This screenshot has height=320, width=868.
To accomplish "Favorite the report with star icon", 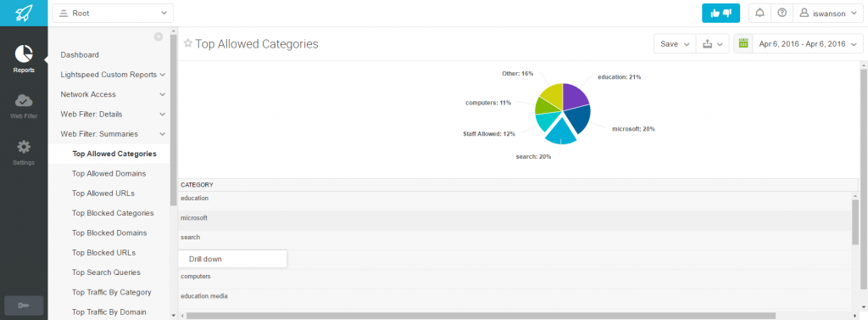I will [x=187, y=43].
